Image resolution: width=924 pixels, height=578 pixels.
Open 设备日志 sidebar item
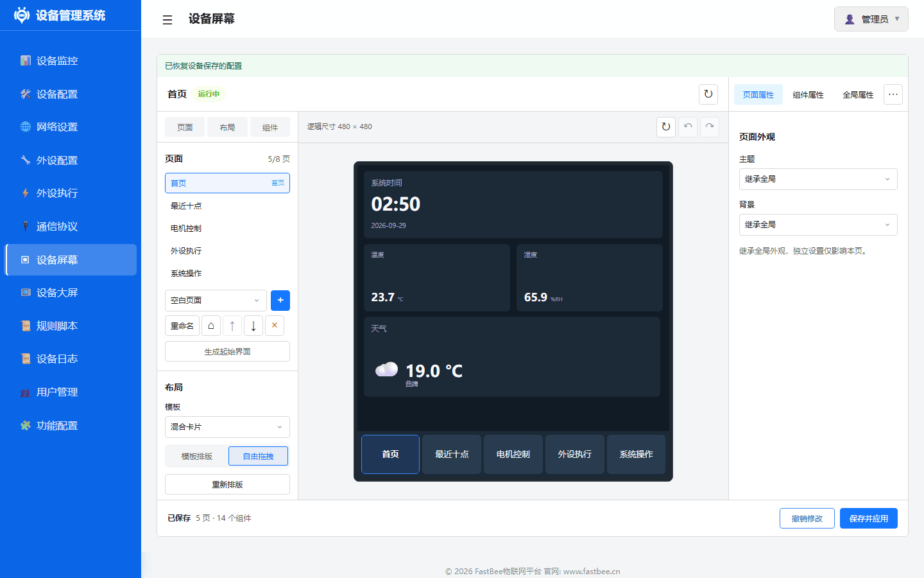[71, 358]
